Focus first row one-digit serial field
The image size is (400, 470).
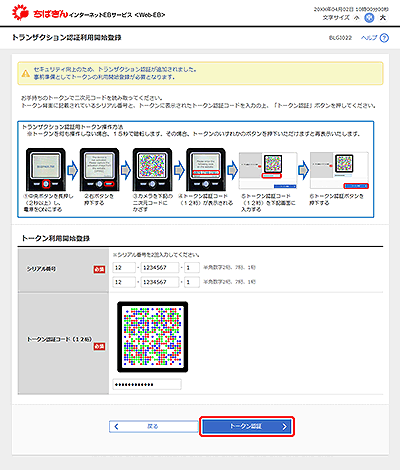point(192,268)
